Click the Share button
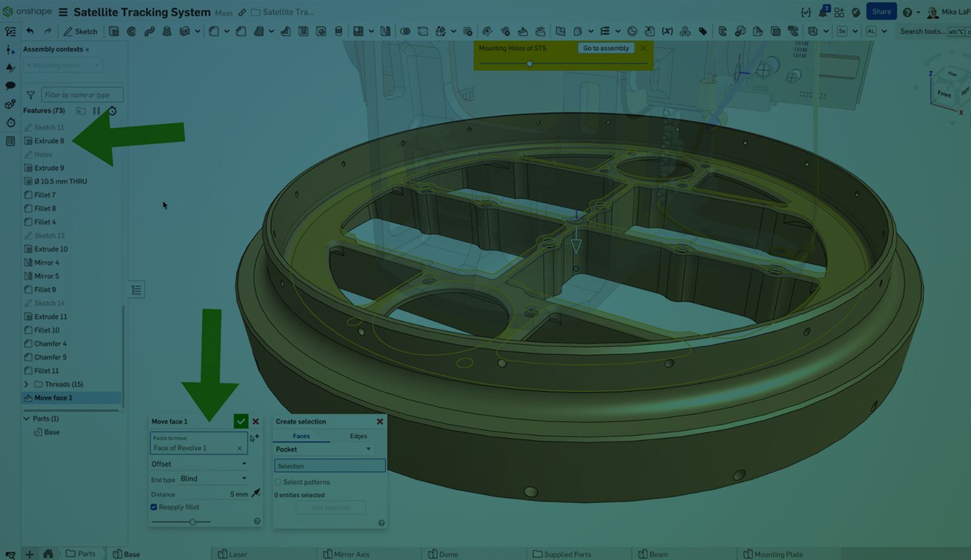971x560 pixels. click(x=881, y=11)
